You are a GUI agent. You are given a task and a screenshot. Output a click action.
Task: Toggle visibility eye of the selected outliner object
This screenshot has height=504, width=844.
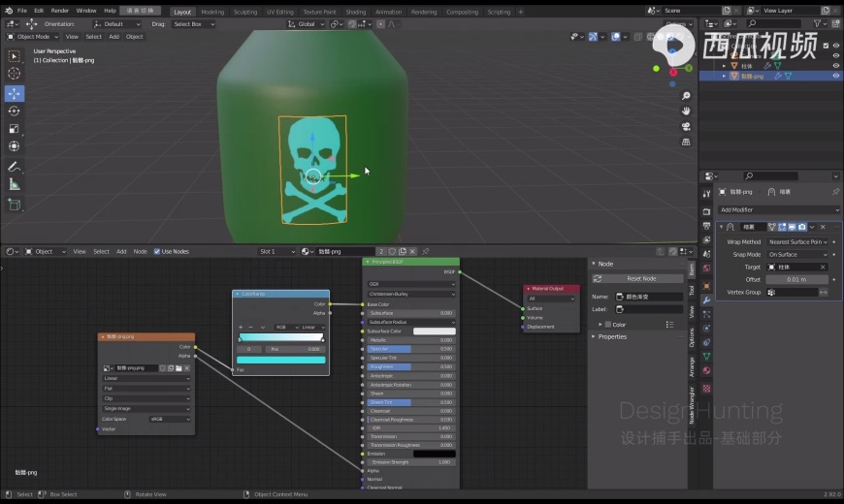(836, 76)
